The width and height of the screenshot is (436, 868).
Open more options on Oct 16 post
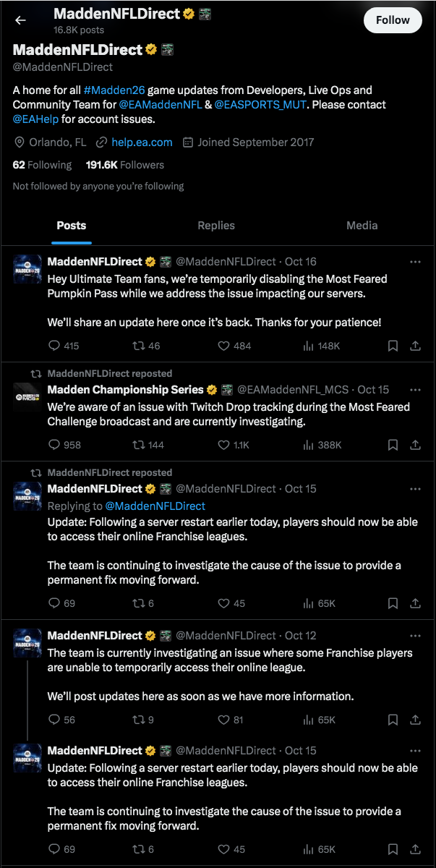point(415,261)
